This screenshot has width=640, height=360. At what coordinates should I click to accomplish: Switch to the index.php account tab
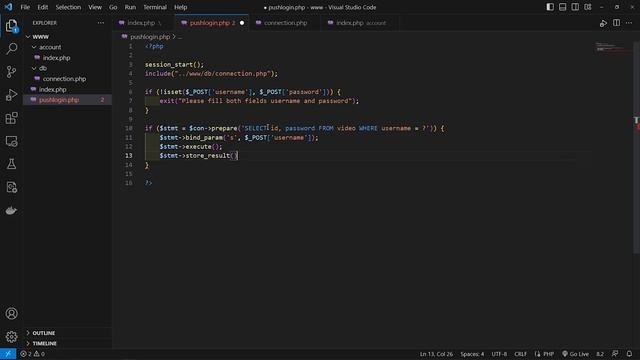361,23
